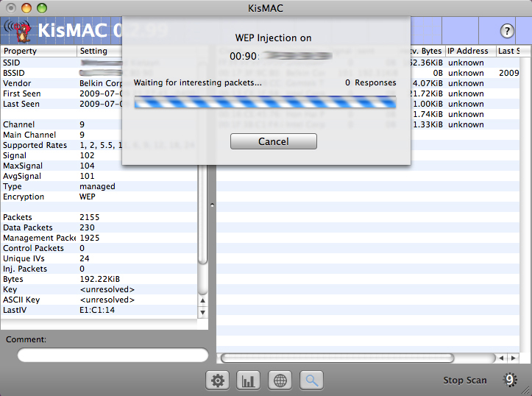Select the Unique IVs 24 row
Screen dimensions: 532x396
point(99,258)
